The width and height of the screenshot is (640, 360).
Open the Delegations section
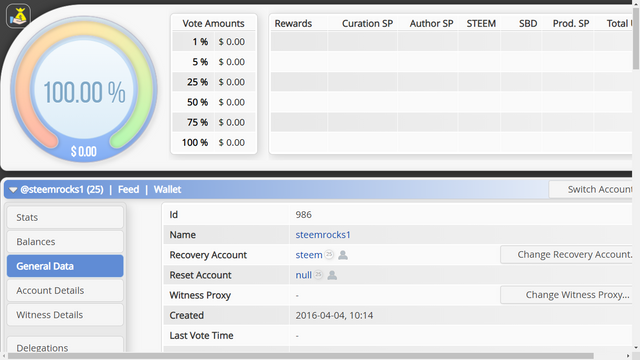(x=65, y=345)
